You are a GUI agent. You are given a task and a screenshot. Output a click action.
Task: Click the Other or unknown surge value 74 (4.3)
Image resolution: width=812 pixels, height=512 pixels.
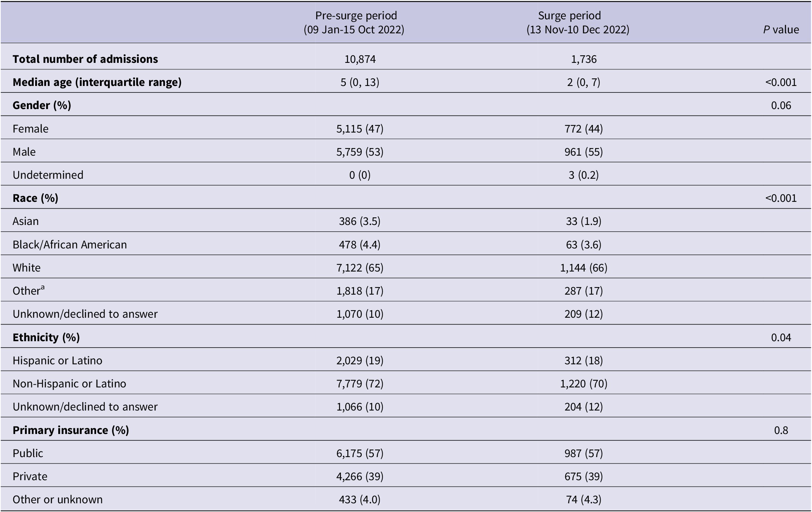coord(583,500)
